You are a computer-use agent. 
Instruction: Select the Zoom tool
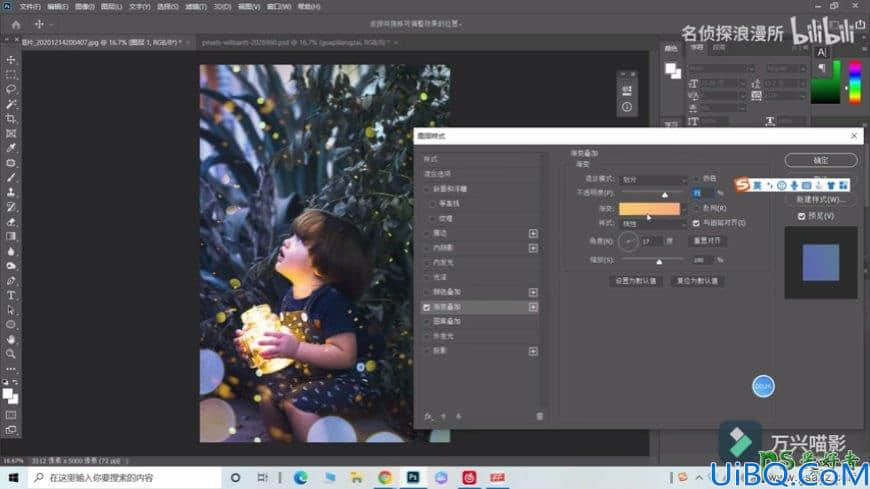pyautogui.click(x=11, y=354)
